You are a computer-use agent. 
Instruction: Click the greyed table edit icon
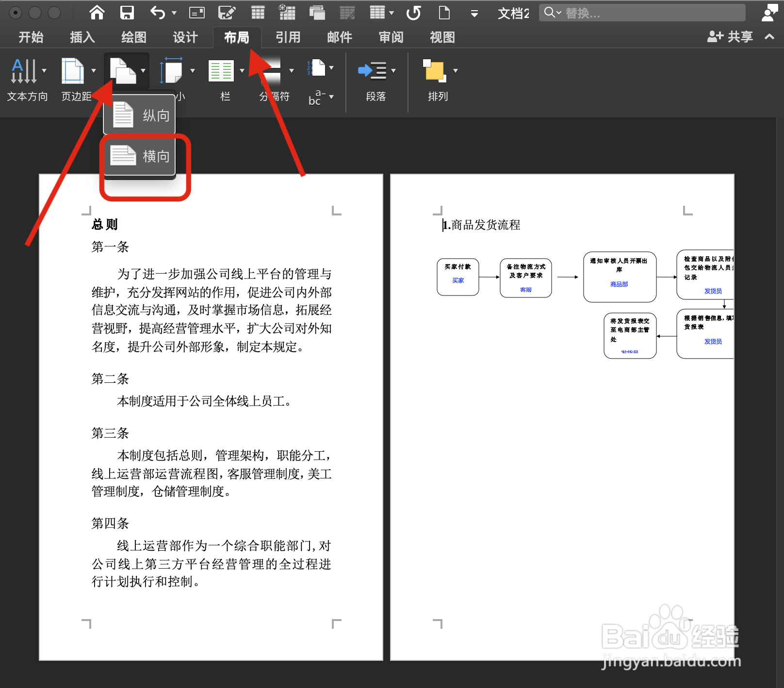coord(347,13)
